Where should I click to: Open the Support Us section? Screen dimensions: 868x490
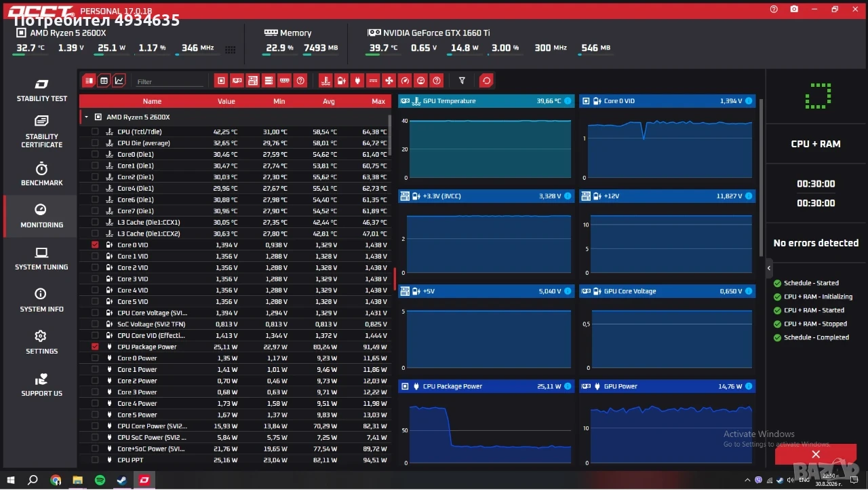(x=41, y=385)
